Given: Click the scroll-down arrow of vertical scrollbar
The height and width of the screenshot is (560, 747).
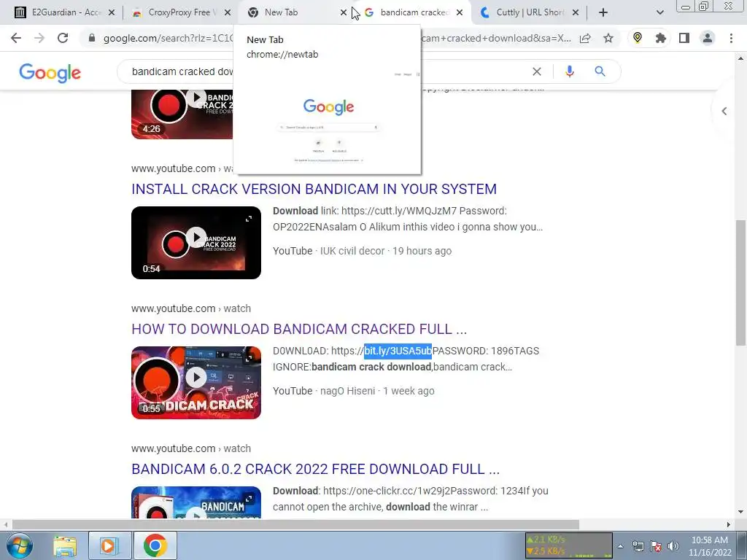Looking at the screenshot, I should [x=740, y=512].
